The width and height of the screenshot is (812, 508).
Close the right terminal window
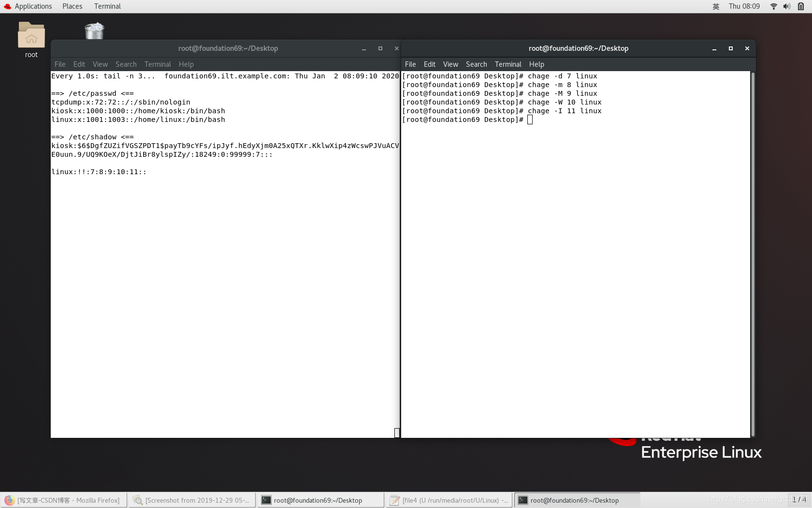pos(747,48)
